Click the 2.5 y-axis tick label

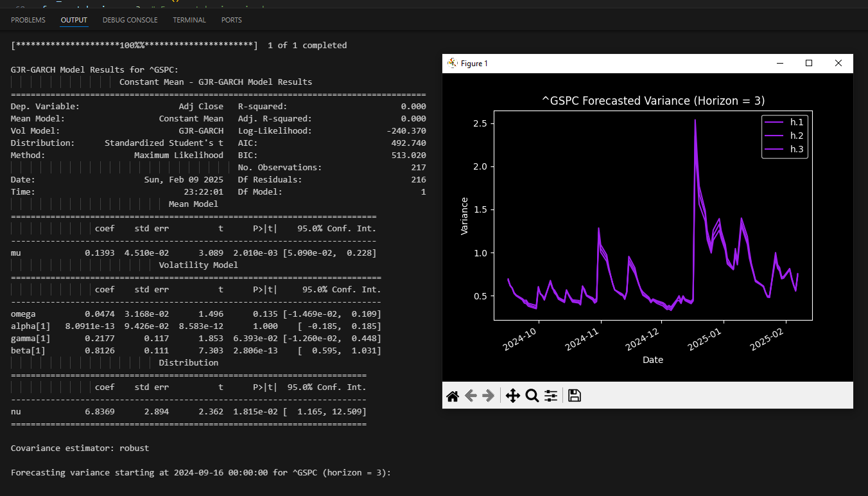482,123
